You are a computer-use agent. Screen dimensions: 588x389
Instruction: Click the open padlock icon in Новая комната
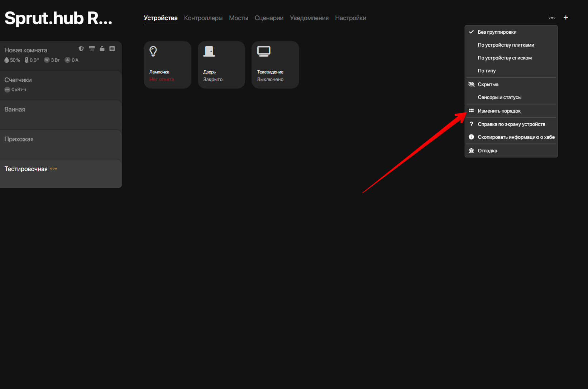102,49
